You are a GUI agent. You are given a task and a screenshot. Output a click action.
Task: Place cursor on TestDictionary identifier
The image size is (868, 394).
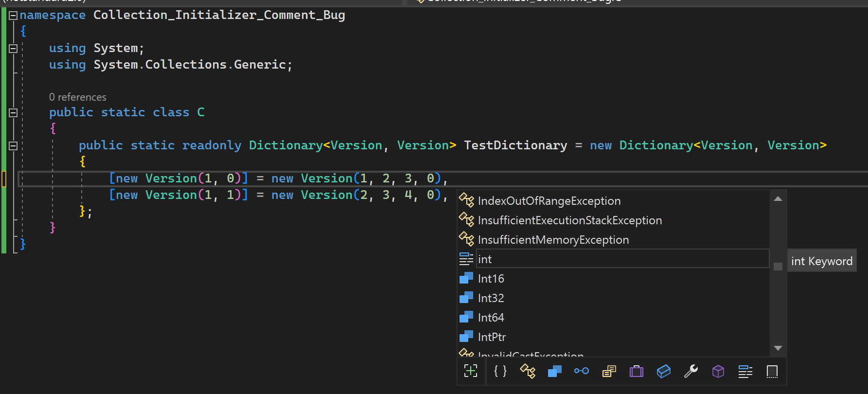[x=515, y=145]
